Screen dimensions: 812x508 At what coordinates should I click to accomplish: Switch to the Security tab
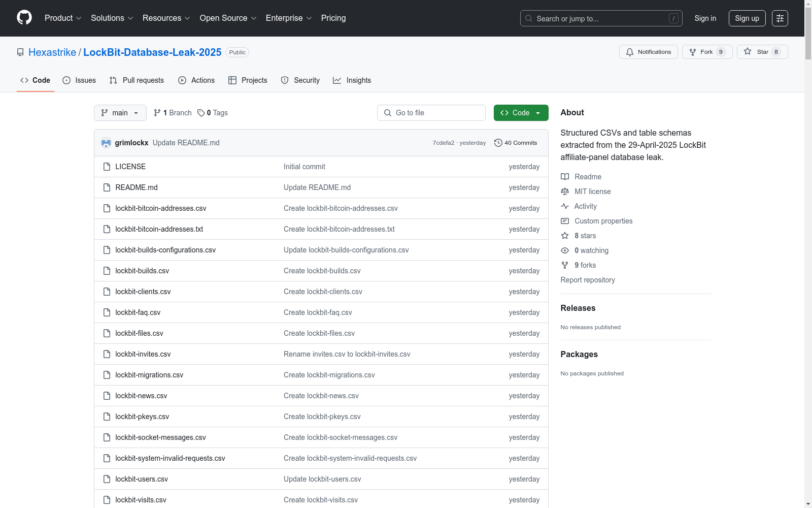[x=300, y=80]
